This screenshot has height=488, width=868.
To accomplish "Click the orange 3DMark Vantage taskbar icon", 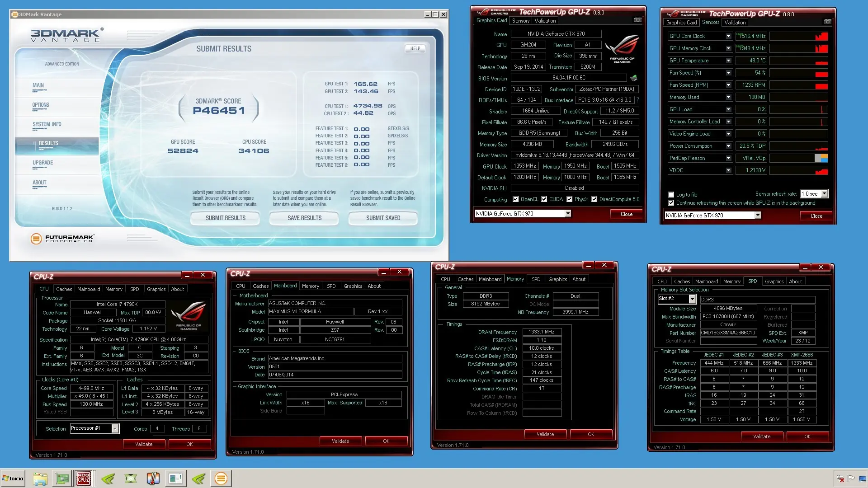I will tap(221, 479).
